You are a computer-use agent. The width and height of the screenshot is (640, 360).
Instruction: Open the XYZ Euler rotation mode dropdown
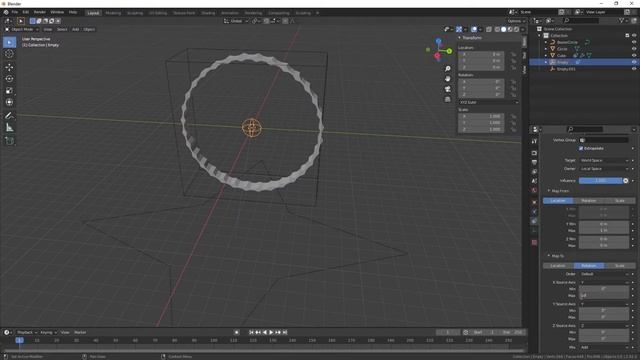488,102
